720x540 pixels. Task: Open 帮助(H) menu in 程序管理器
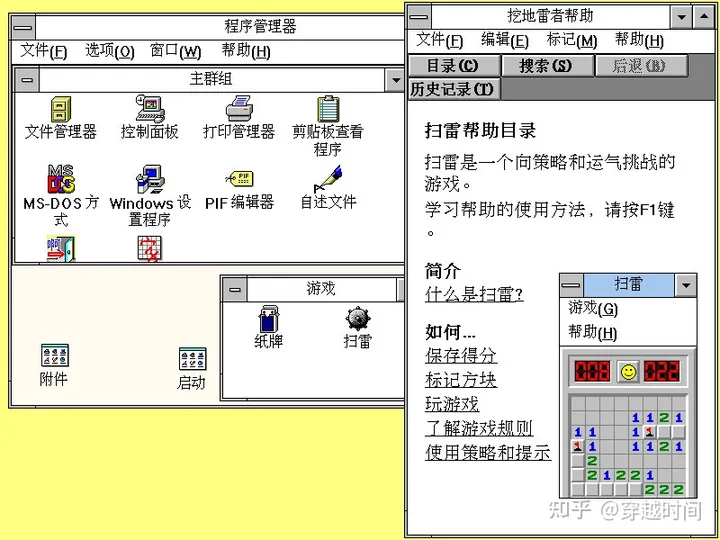(x=246, y=51)
